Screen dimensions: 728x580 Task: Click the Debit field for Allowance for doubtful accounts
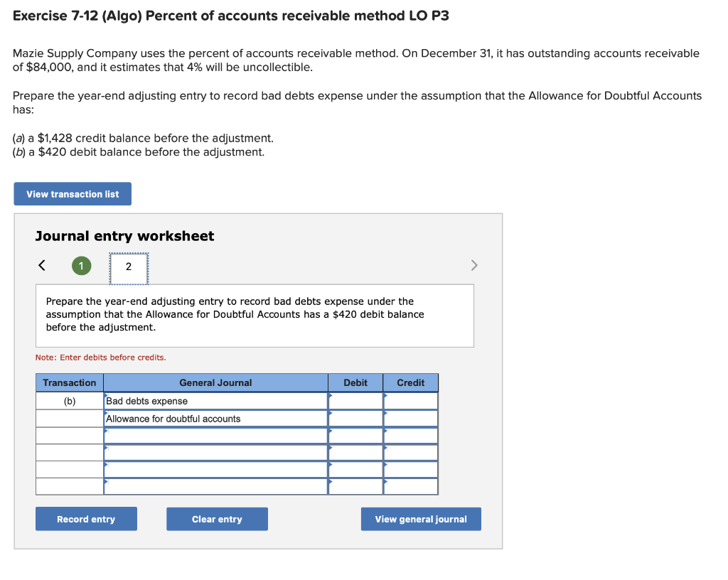click(x=355, y=419)
